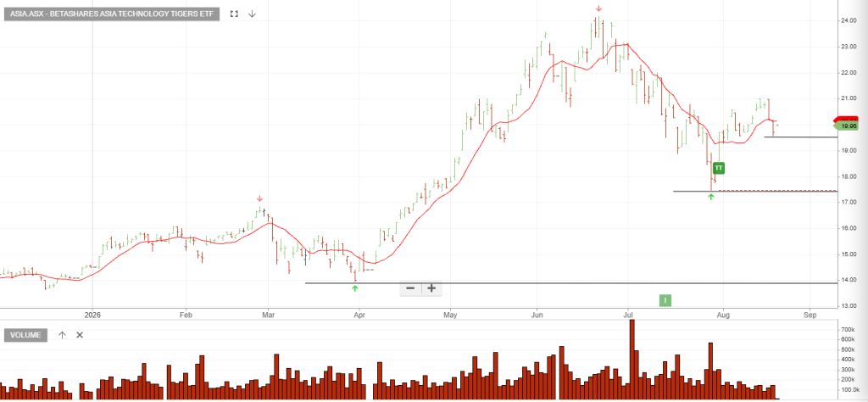Click the red price tag on axis
The image size is (868, 402).
847,120
